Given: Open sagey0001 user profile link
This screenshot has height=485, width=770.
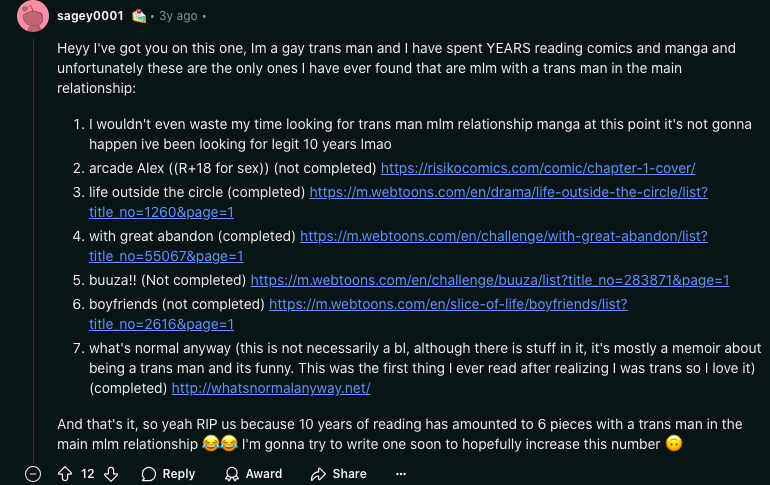Looking at the screenshot, I should [x=90, y=17].
